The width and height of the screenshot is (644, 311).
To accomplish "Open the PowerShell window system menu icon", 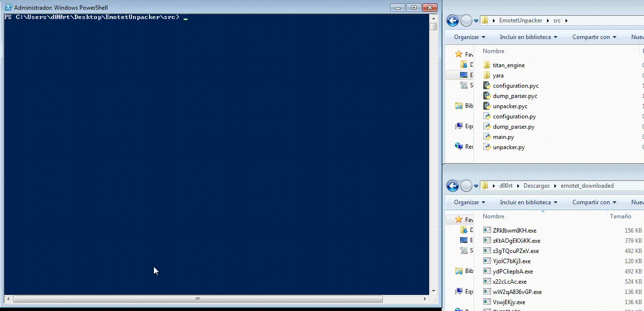I will pos(8,8).
